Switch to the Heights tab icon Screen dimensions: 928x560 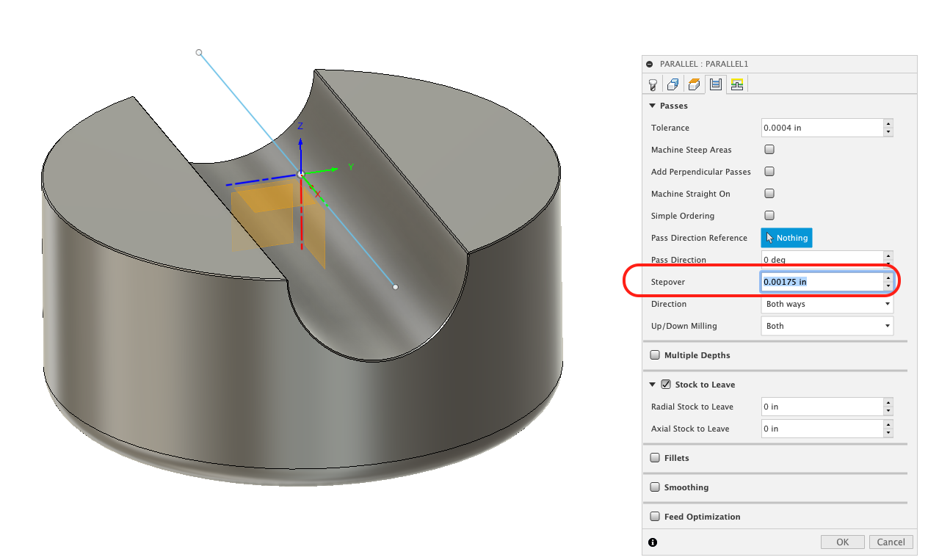point(694,84)
